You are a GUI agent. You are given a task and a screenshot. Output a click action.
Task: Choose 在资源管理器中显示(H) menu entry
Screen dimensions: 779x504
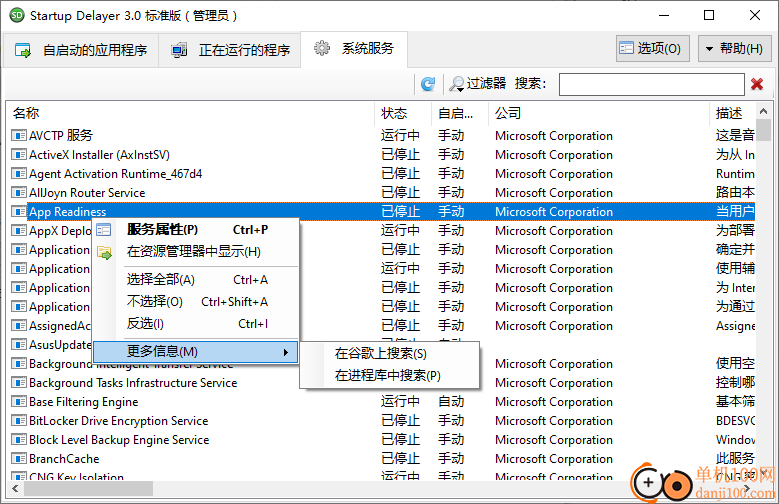click(x=197, y=252)
